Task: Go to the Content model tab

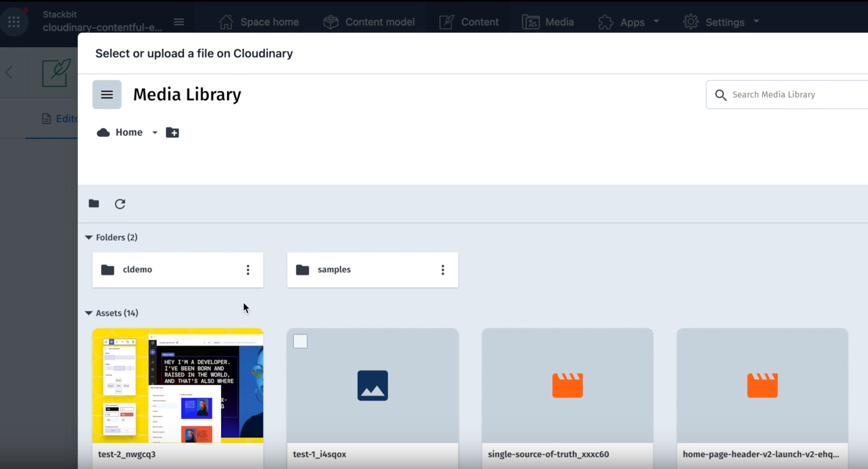Action: click(369, 22)
